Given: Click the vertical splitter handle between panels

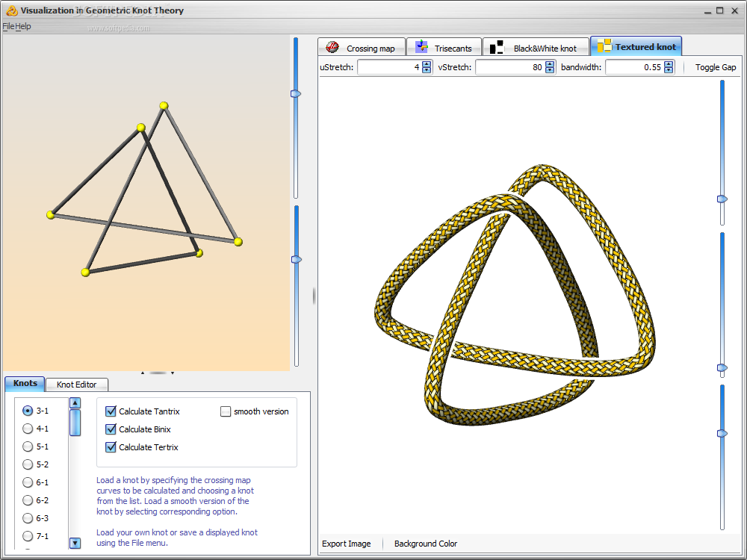Looking at the screenshot, I should coord(314,296).
